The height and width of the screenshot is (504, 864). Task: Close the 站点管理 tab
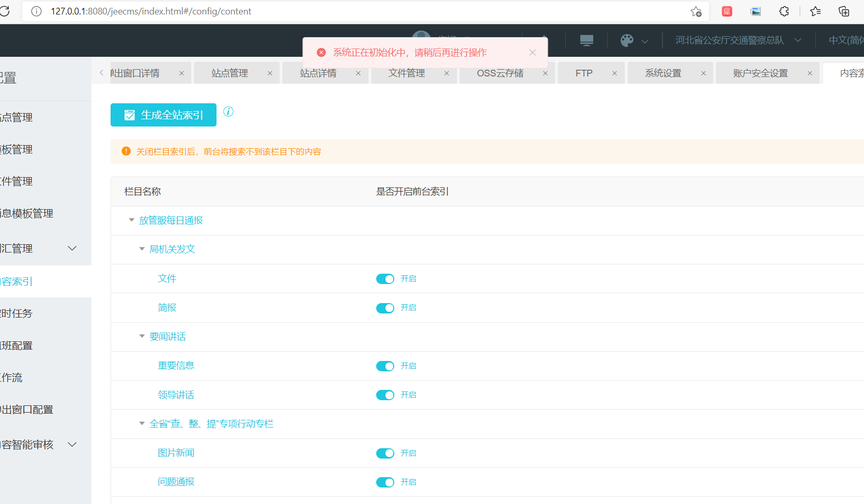tap(270, 73)
